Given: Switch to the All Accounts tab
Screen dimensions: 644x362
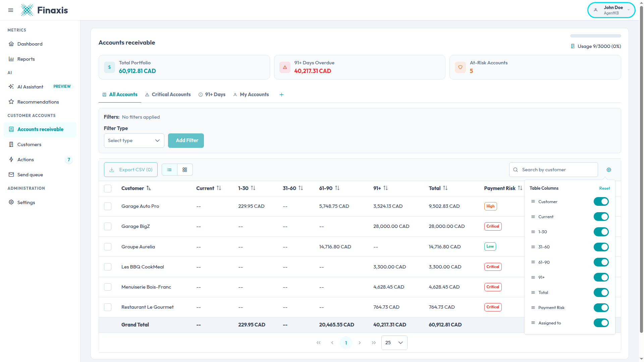Looking at the screenshot, I should tap(120, 95).
